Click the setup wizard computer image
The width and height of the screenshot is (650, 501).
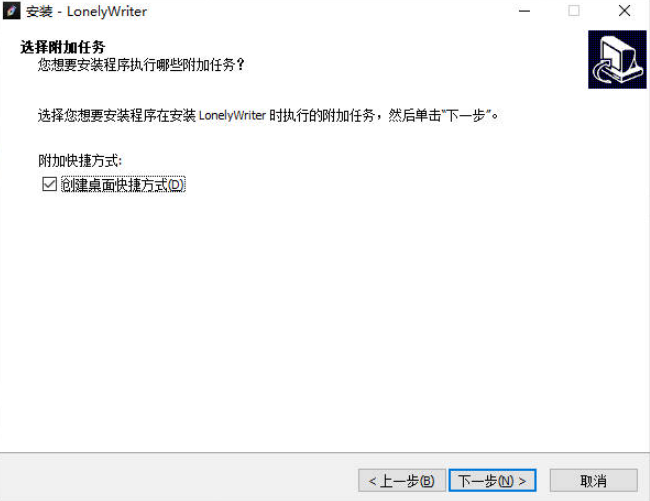coord(617,59)
